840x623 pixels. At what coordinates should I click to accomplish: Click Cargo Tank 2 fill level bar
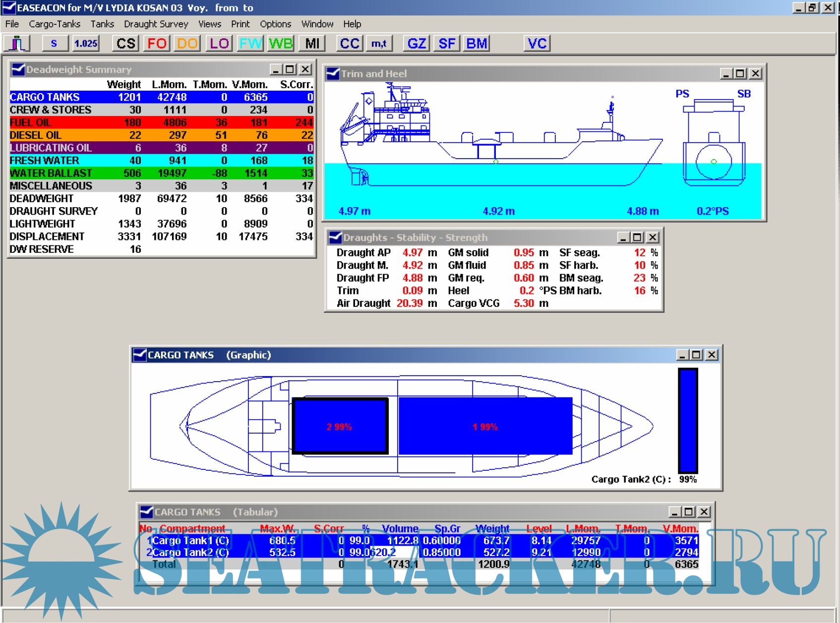pos(688,420)
